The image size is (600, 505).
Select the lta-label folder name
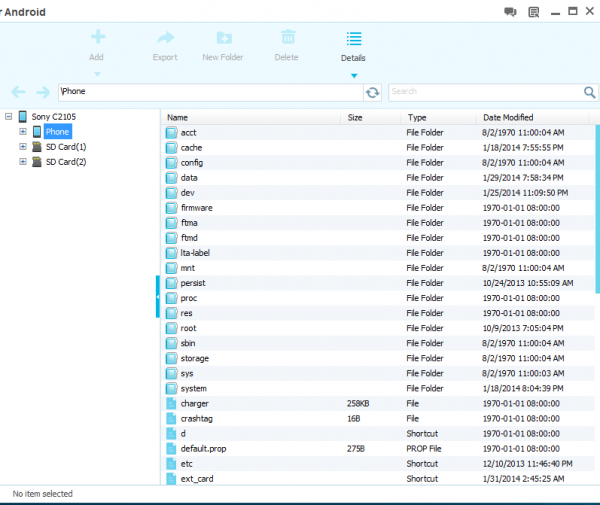tap(195, 253)
